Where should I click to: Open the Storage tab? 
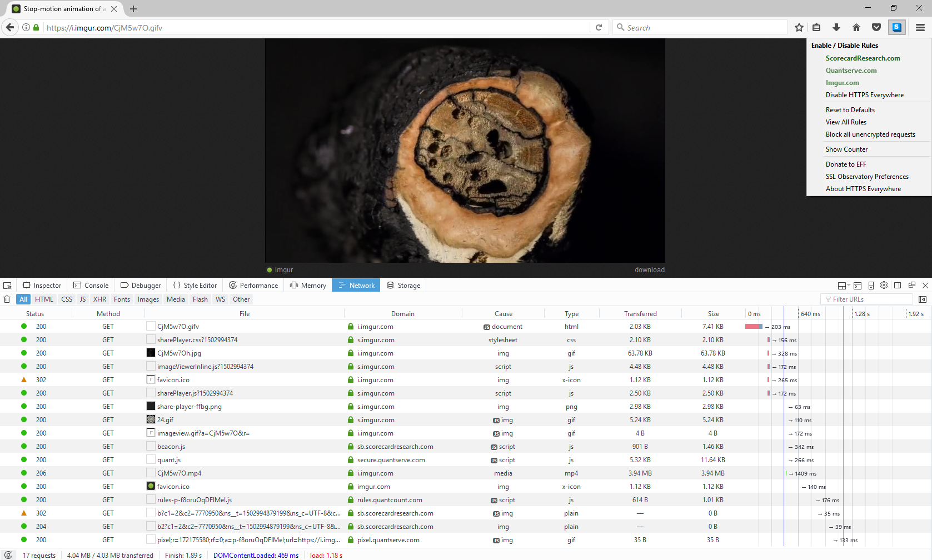click(x=403, y=286)
